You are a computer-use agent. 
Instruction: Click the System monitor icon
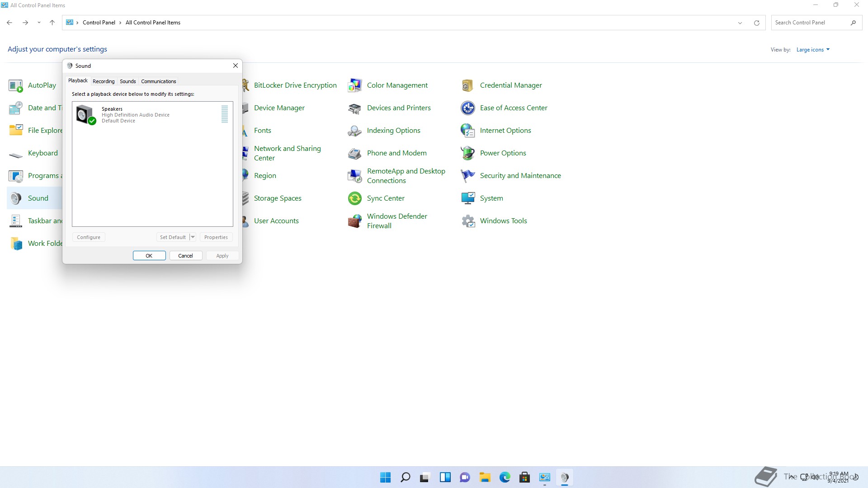[x=468, y=198]
